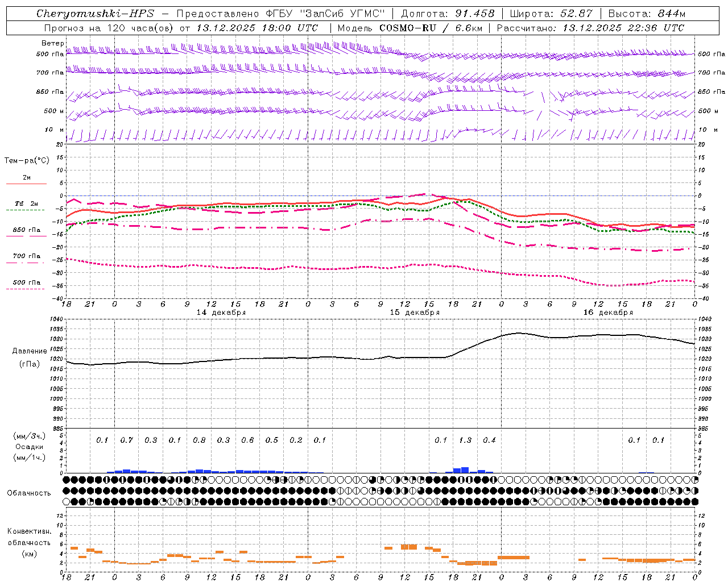This screenshot has width=728, height=582.
Task: Click the Тем-ра(°C) temperature panel label
Action: click(x=27, y=161)
